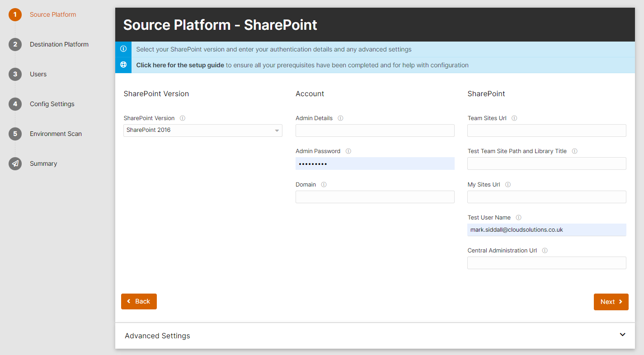
Task: Click the Test User Name field
Action: [547, 230]
